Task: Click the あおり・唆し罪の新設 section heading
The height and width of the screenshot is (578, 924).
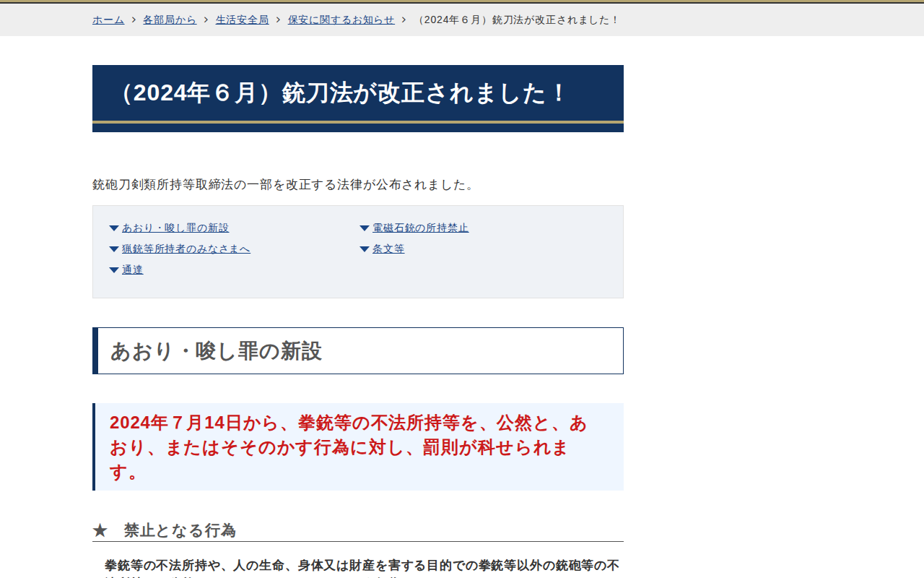Action: pos(358,351)
